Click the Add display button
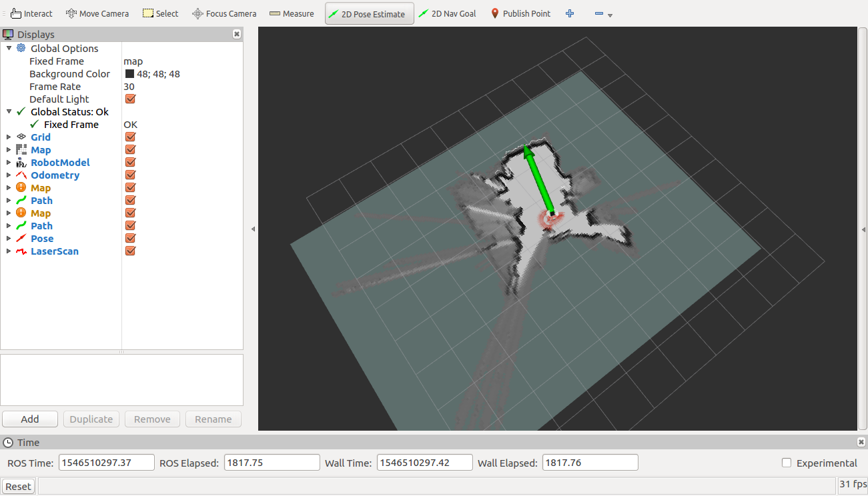Image resolution: width=868 pixels, height=496 pixels. click(x=30, y=419)
